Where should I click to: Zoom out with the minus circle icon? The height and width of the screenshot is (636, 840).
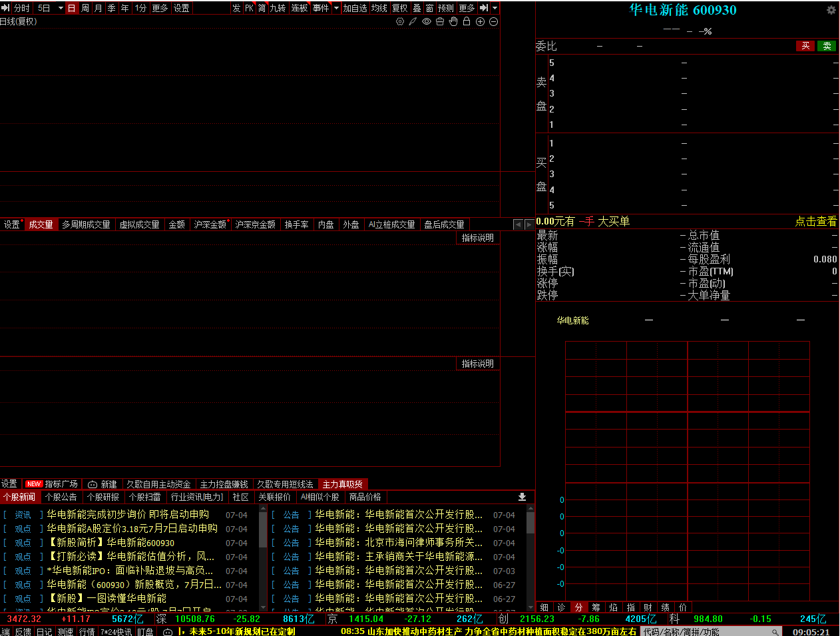(493, 21)
